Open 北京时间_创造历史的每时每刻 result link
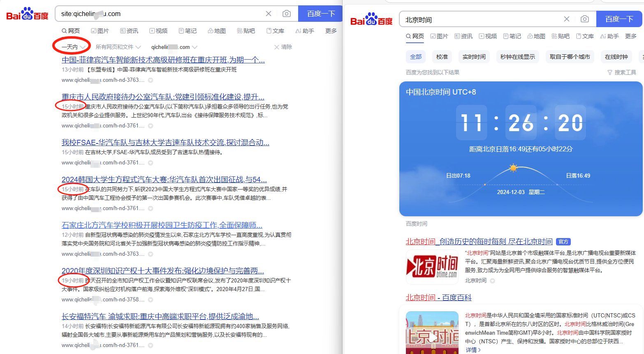644x354 pixels. click(479, 242)
